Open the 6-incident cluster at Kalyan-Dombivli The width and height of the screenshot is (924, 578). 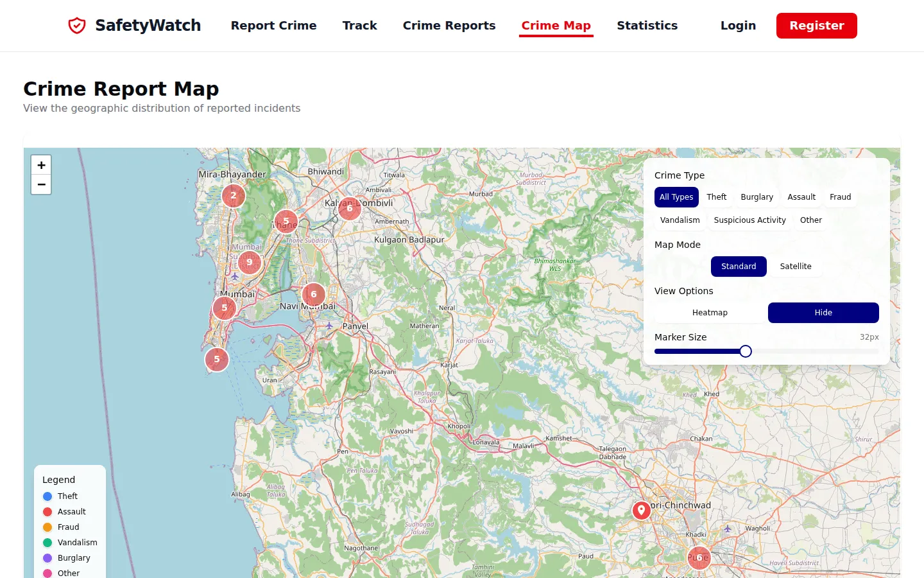tap(350, 208)
